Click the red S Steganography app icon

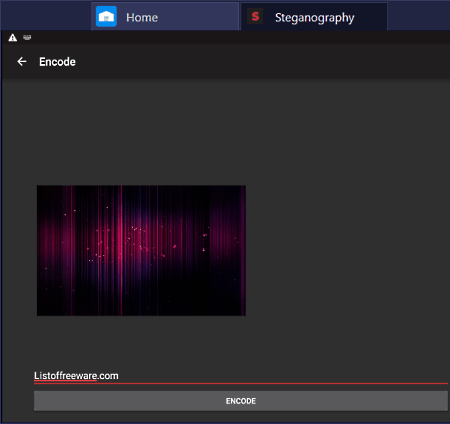pos(255,16)
